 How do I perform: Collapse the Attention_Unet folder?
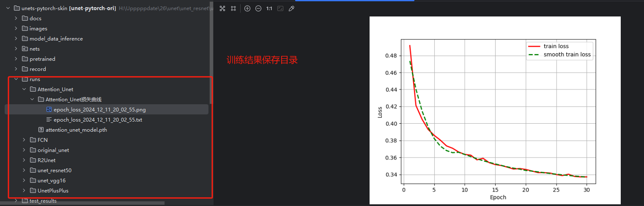tap(24, 89)
